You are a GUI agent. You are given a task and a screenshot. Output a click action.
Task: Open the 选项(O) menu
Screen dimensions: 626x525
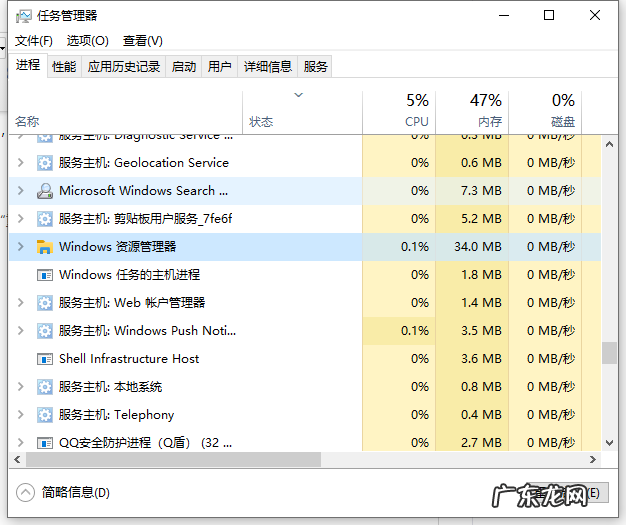click(x=87, y=41)
